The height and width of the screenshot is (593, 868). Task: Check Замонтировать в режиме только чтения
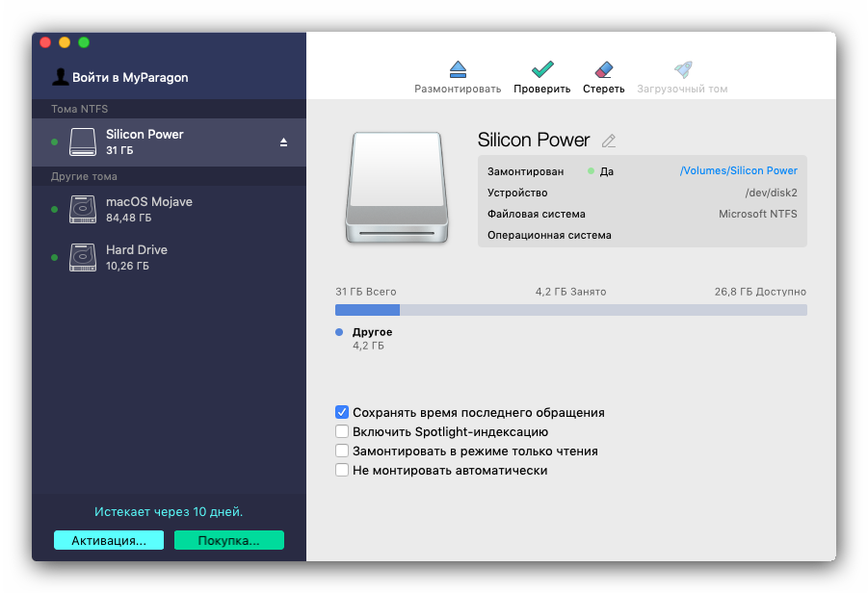342,451
